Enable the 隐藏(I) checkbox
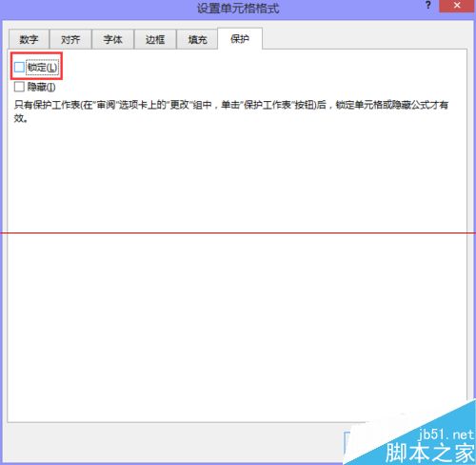The height and width of the screenshot is (465, 476). (x=19, y=87)
